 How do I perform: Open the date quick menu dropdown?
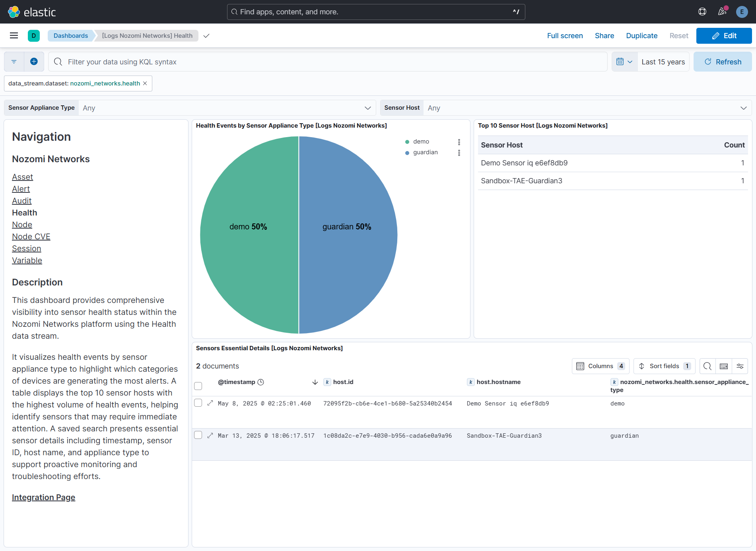pyautogui.click(x=624, y=62)
